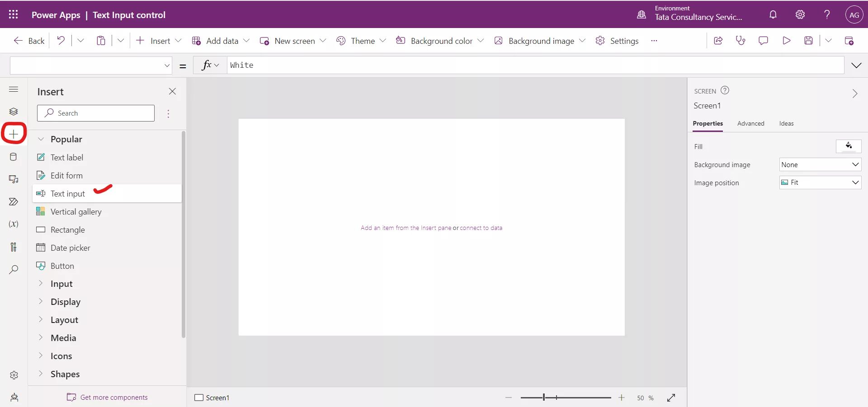Screen dimensions: 868x407
Task: Expand the Icons category
Action: [61, 356]
